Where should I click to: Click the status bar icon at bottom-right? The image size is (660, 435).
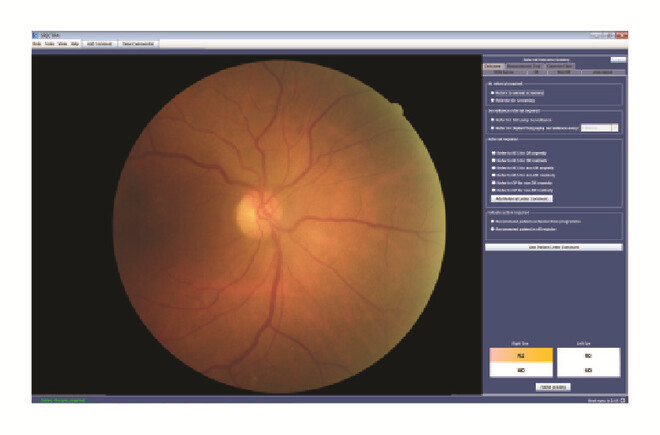point(623,400)
